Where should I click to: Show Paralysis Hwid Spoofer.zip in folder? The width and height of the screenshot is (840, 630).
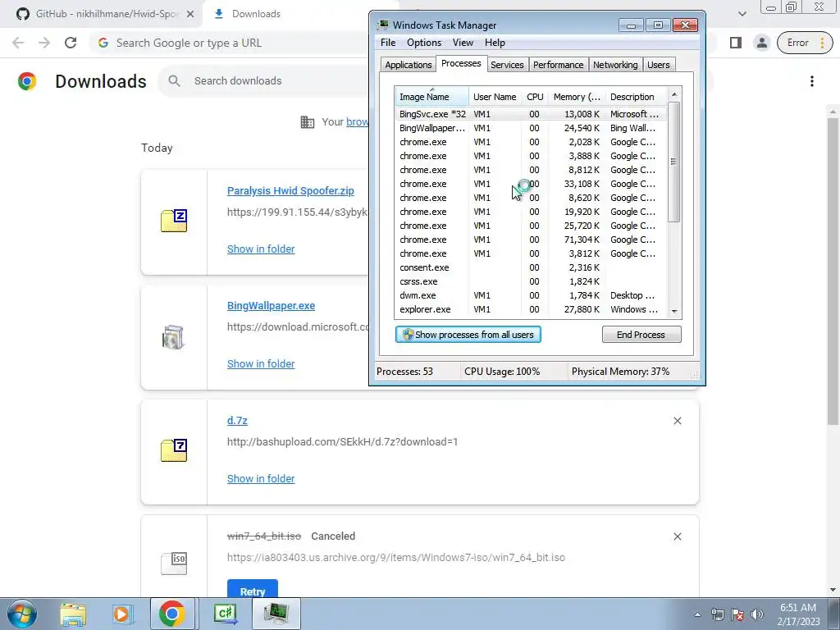click(261, 249)
